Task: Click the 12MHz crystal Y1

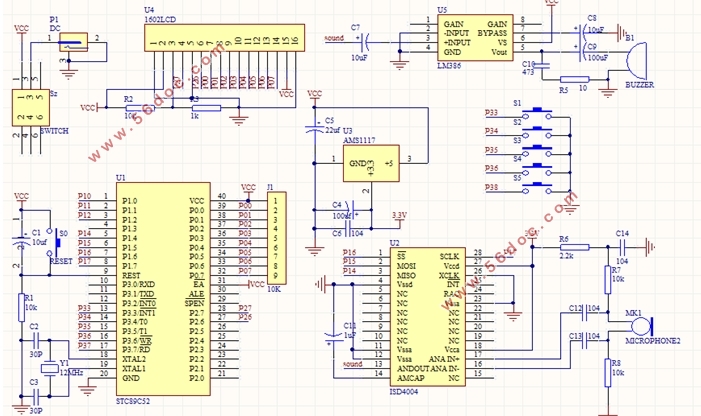Action: click(50, 368)
